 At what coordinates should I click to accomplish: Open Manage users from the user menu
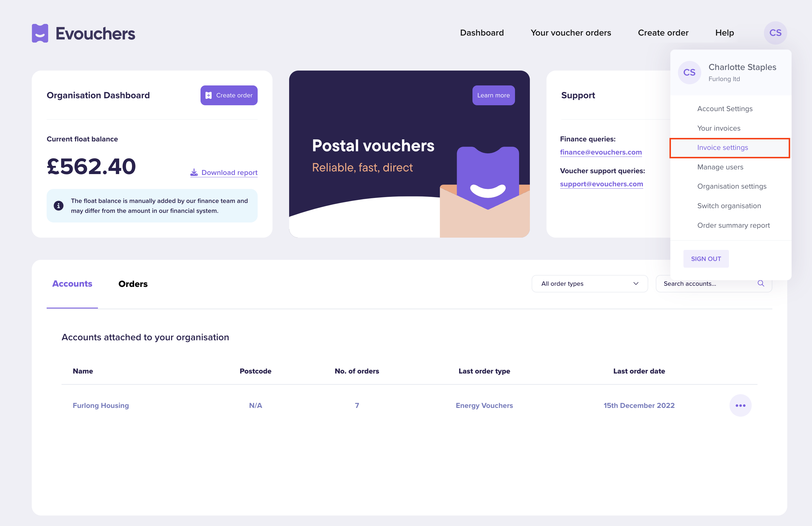click(x=720, y=167)
